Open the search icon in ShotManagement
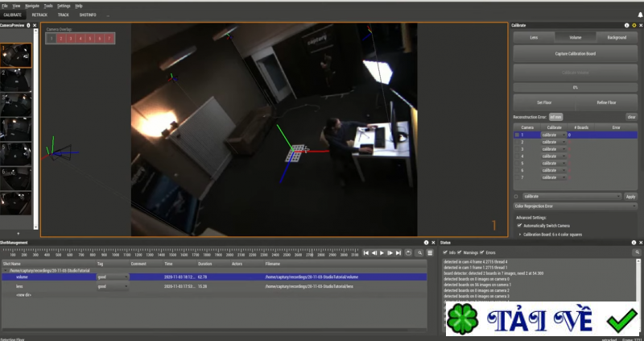The width and height of the screenshot is (644, 341). pyautogui.click(x=420, y=253)
